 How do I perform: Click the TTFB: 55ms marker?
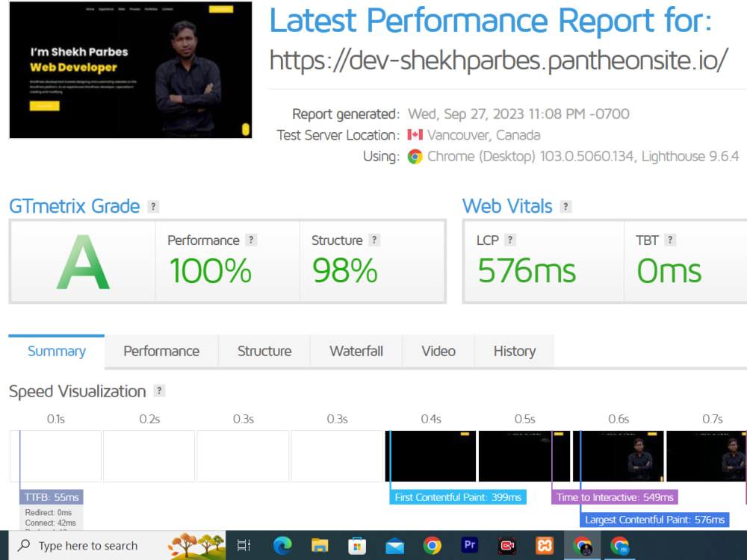click(x=52, y=497)
